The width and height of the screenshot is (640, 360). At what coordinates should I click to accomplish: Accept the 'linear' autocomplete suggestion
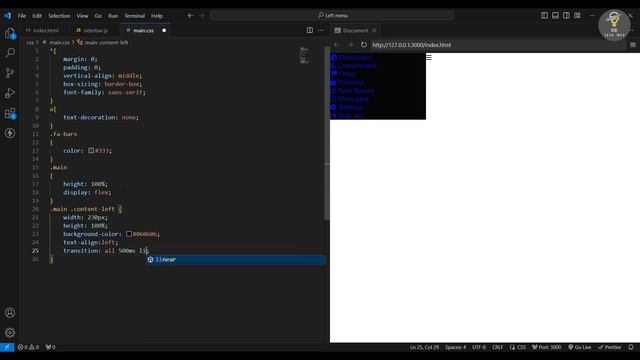236,260
